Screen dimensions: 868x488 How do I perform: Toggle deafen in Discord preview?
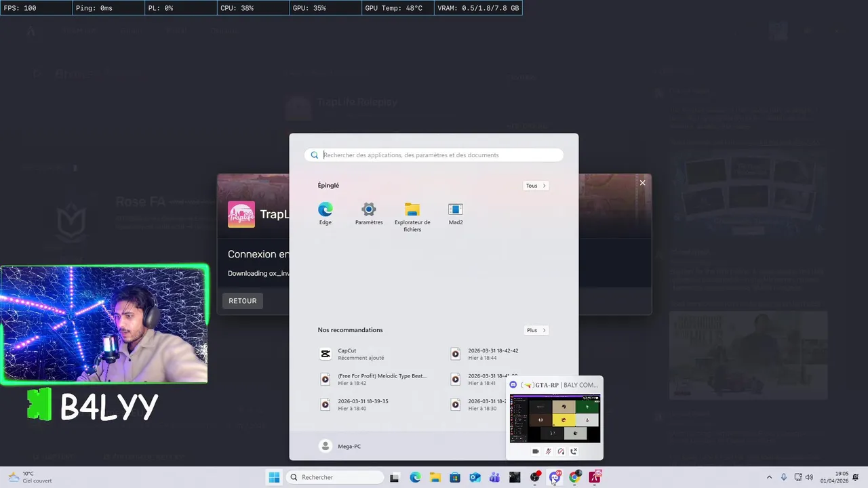561,451
